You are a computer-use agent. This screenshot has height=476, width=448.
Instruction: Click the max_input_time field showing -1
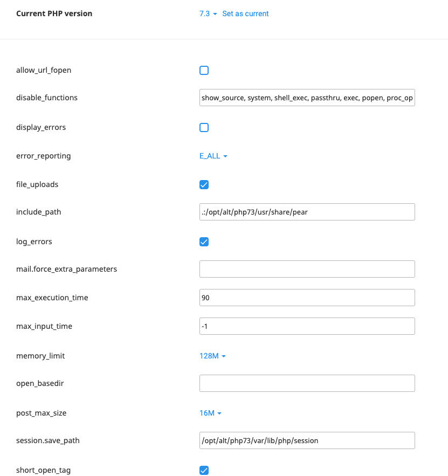click(x=307, y=326)
